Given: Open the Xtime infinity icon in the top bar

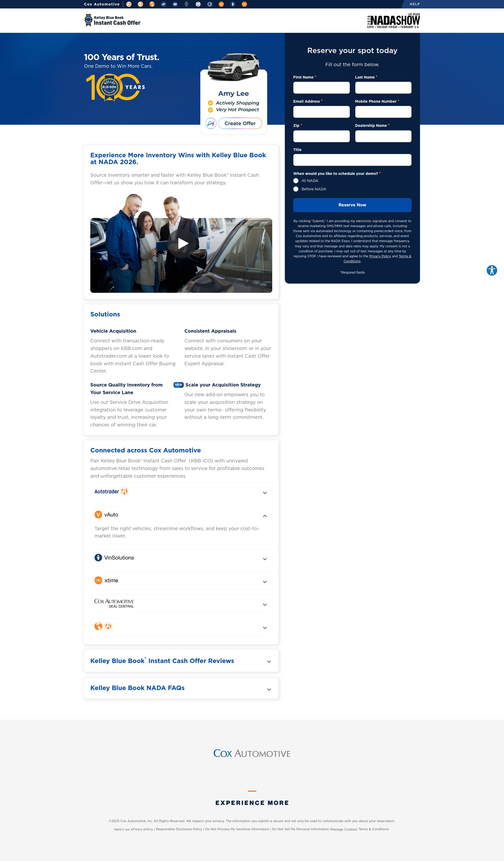Looking at the screenshot, I should pos(244,4).
